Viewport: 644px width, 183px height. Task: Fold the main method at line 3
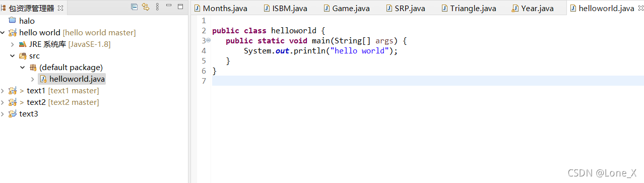pyautogui.click(x=208, y=40)
